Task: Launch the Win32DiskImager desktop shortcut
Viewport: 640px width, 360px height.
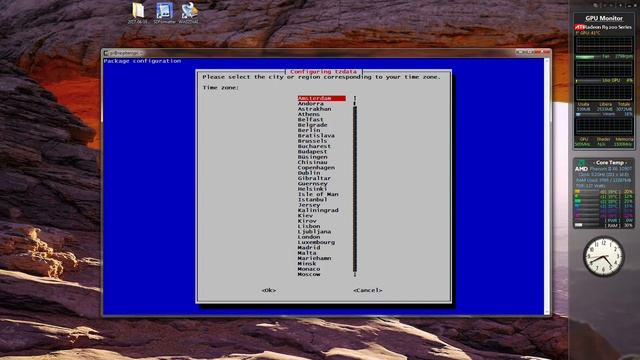Action: tap(189, 13)
